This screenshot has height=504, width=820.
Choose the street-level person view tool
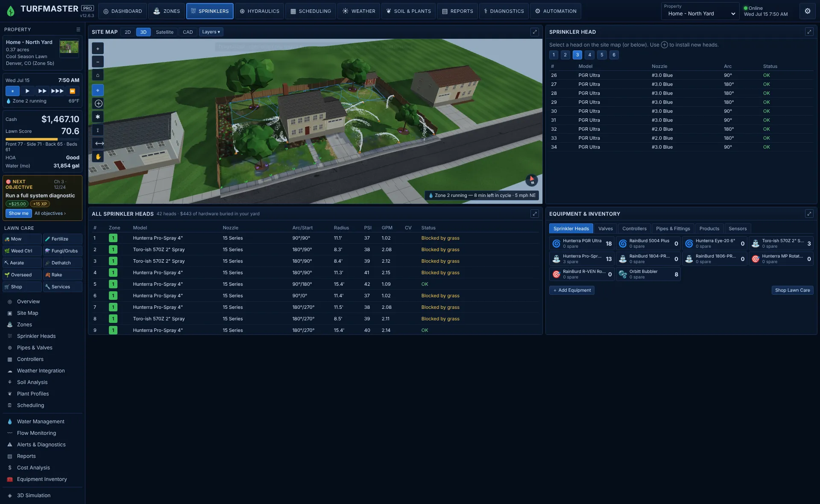click(x=98, y=130)
